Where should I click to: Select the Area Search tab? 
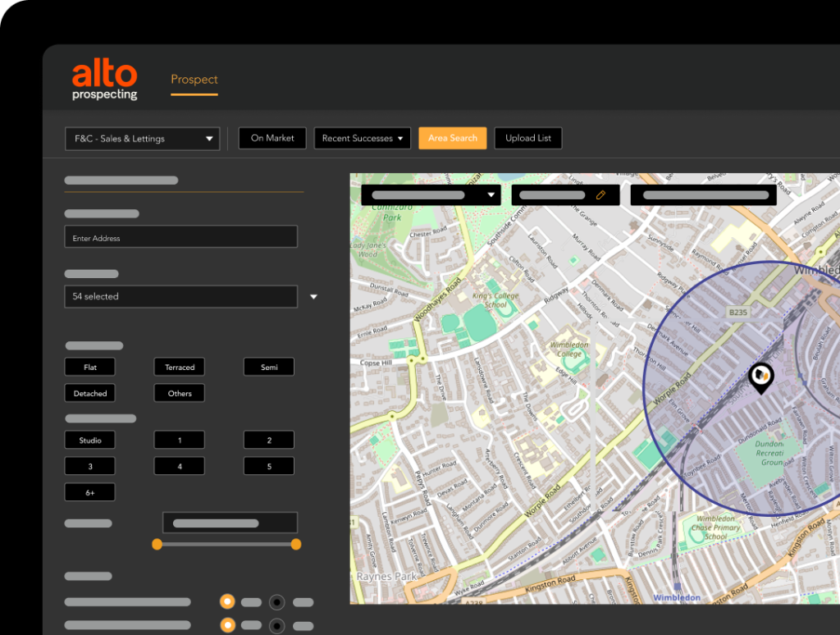(x=452, y=139)
